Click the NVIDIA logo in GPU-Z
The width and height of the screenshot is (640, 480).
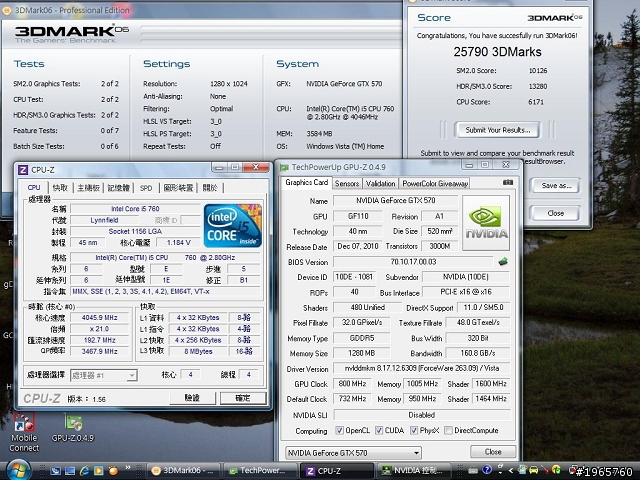click(486, 222)
